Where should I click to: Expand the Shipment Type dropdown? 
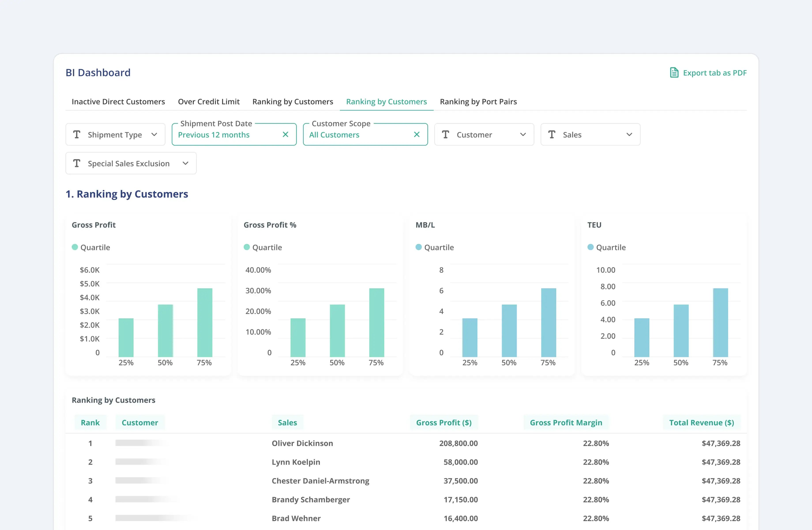pos(154,134)
